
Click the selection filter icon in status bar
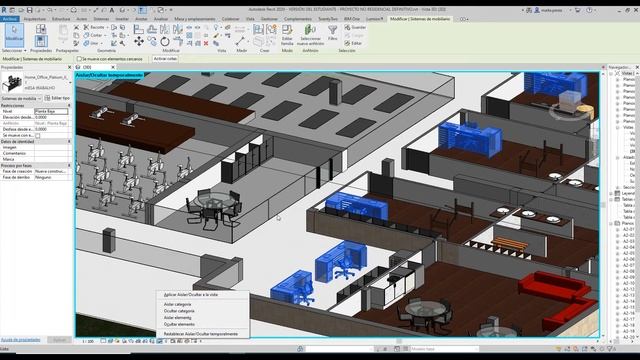(x=611, y=349)
